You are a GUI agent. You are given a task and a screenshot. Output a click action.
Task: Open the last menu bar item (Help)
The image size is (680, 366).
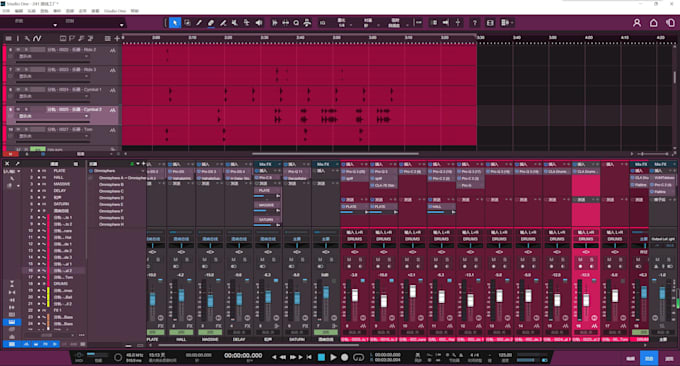click(134, 11)
